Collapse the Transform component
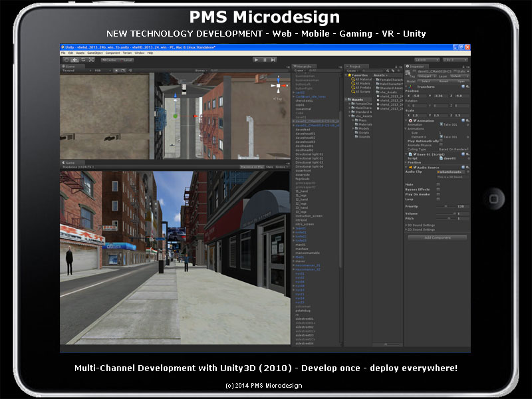The image size is (532, 399). pyautogui.click(x=406, y=87)
